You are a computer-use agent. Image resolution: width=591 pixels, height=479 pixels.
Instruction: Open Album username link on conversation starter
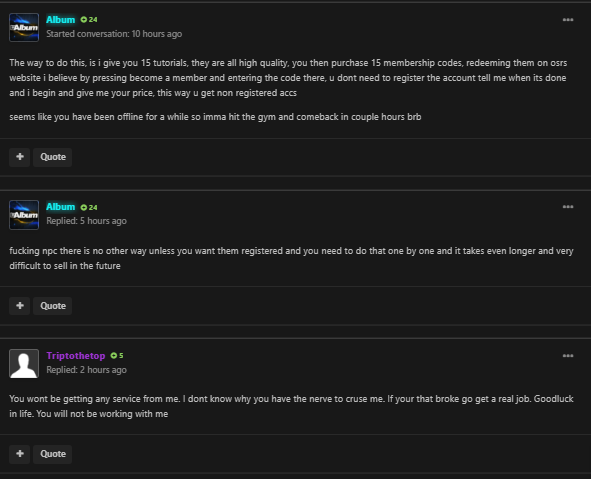(61, 20)
